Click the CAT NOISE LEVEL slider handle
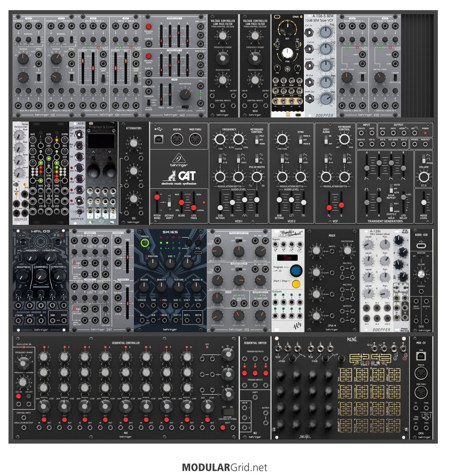 pos(424,202)
